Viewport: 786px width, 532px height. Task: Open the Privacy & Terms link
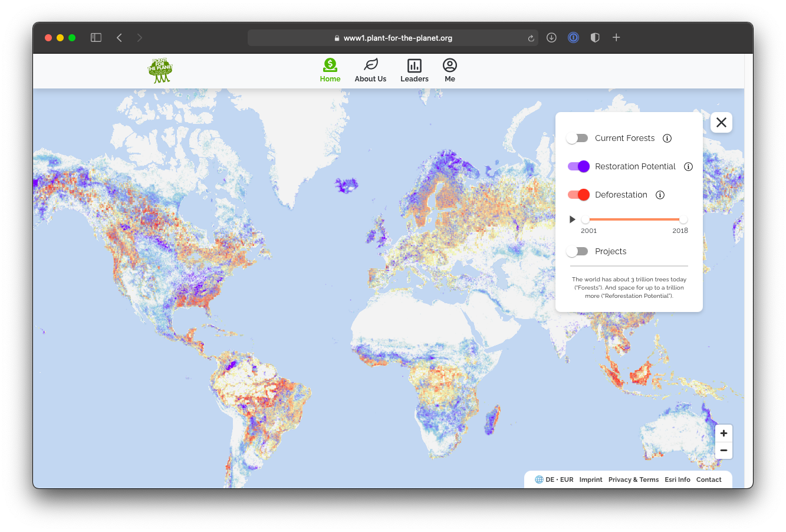(x=633, y=480)
